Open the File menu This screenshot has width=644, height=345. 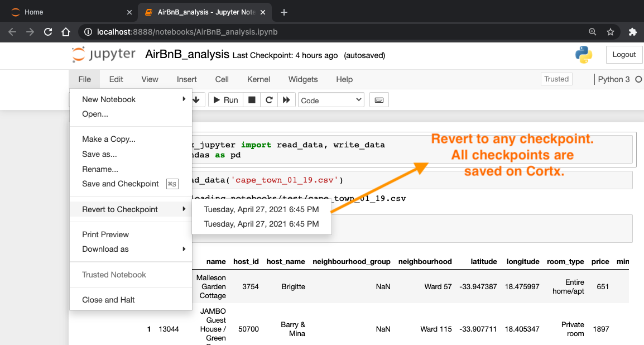tap(85, 79)
